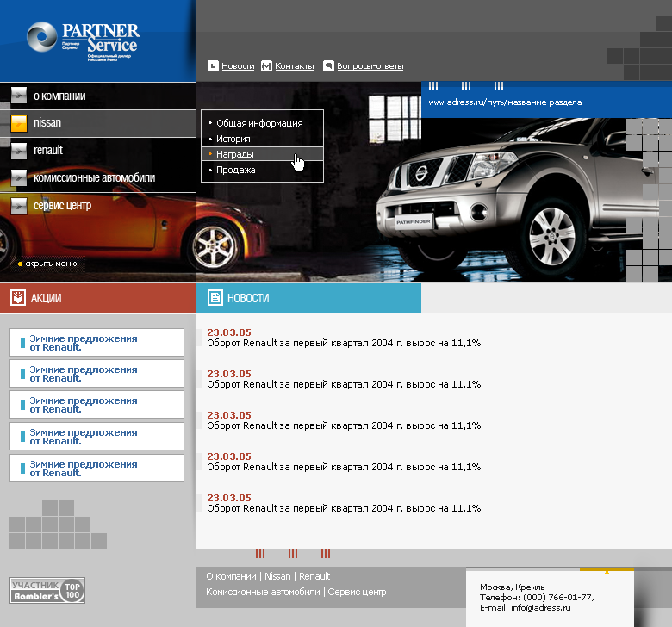The height and width of the screenshot is (627, 672).
Task: Click the news icon beside Новости link
Action: coord(213,66)
